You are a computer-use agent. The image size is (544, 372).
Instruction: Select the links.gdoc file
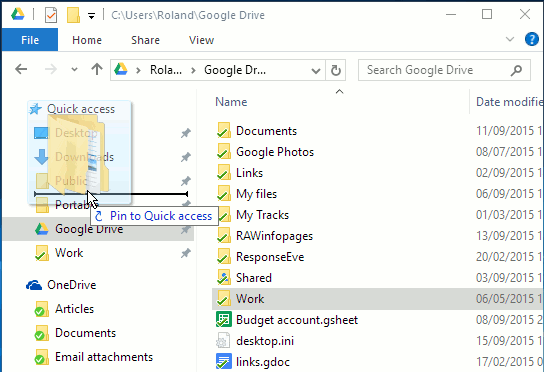[263, 362]
